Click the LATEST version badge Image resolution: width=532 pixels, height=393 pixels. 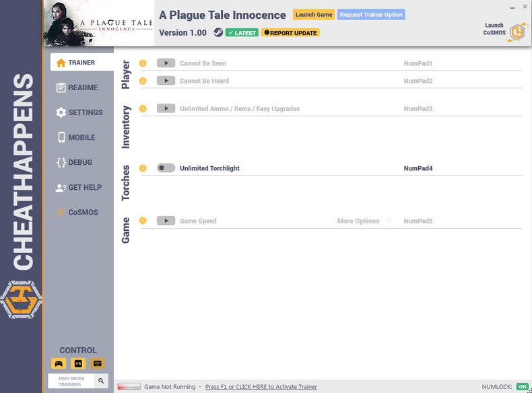pyautogui.click(x=242, y=32)
